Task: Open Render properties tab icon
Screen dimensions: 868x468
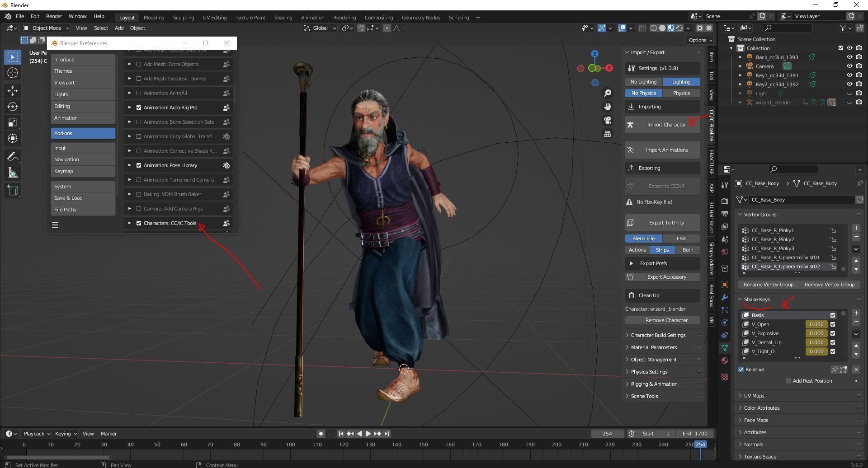Action: 725,201
